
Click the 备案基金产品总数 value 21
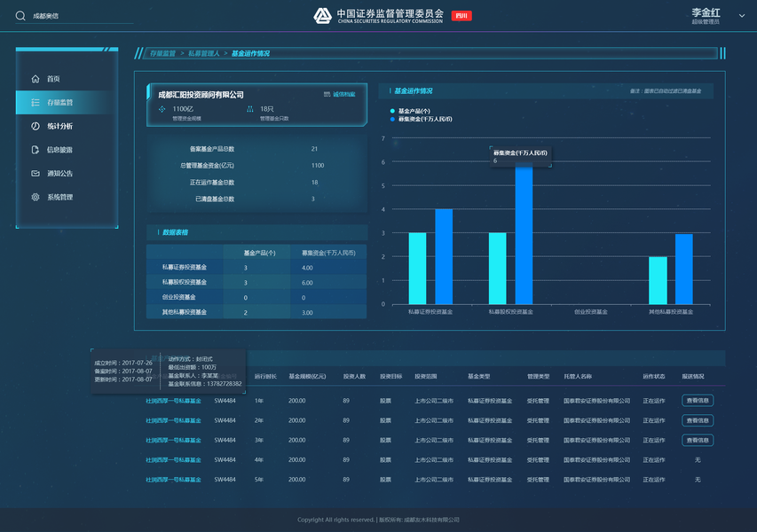click(x=314, y=149)
